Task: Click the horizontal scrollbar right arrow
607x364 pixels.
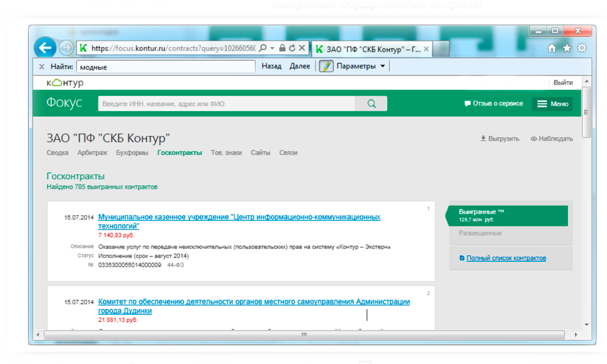Action: pyautogui.click(x=576, y=335)
